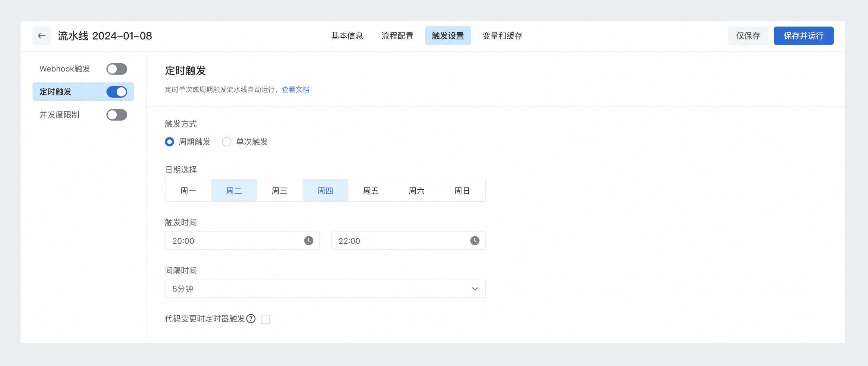Toggle the Webhook触发 switch
Image resolution: width=868 pixels, height=366 pixels.
[x=117, y=69]
